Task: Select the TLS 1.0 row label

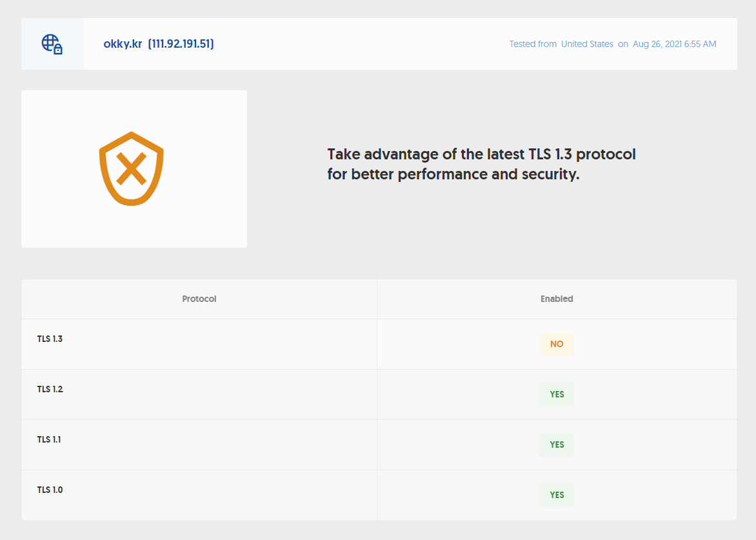Action: (x=50, y=490)
